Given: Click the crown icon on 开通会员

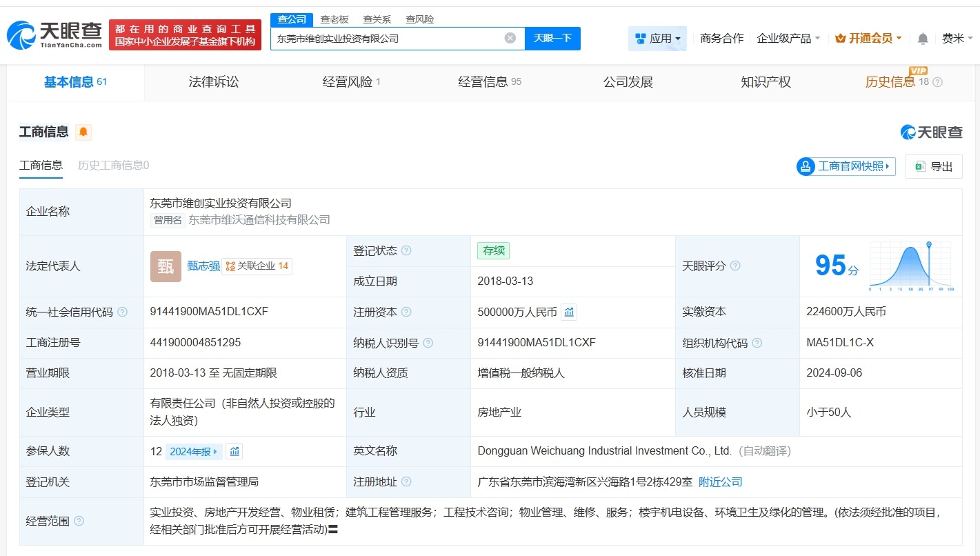Looking at the screenshot, I should 839,38.
